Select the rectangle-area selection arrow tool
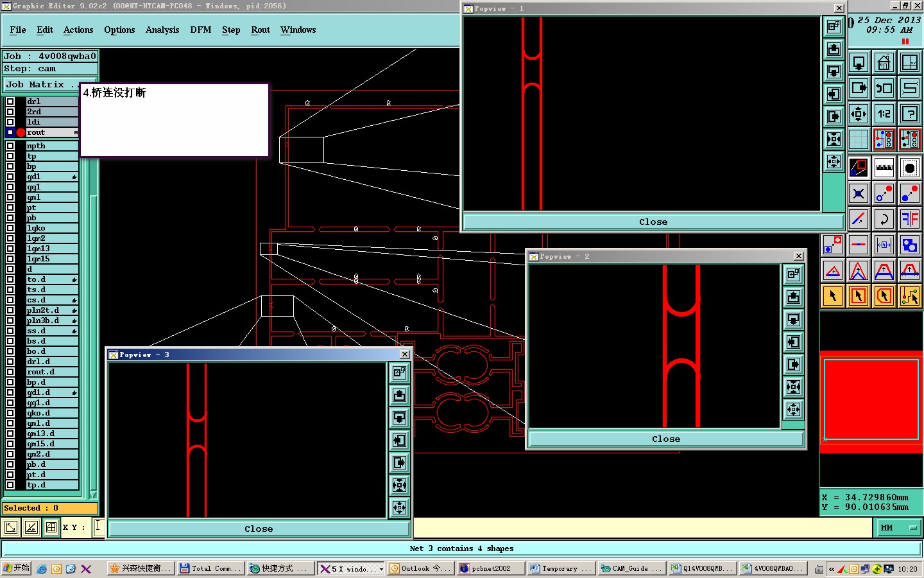This screenshot has width=924, height=578. point(859,296)
